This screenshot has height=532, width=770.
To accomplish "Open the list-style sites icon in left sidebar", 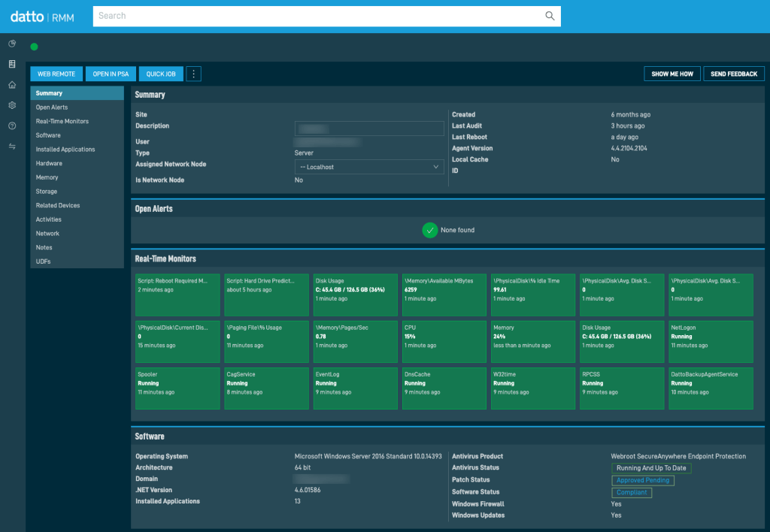I will pyautogui.click(x=12, y=65).
